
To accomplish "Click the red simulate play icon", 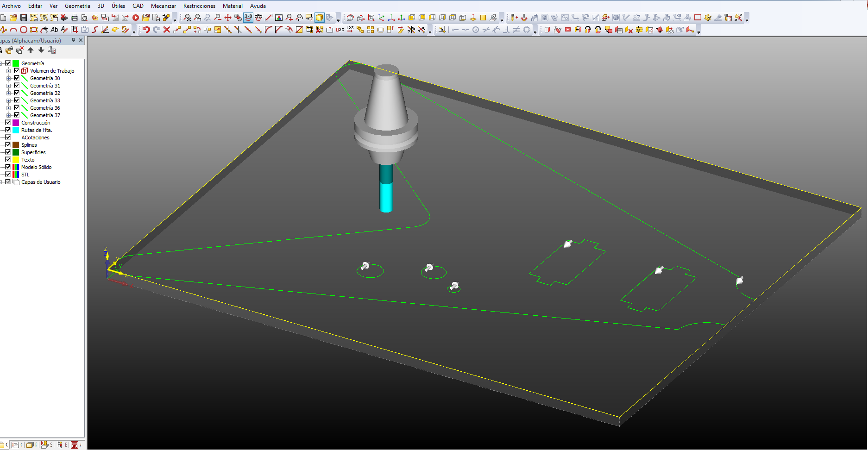I will coord(136,18).
